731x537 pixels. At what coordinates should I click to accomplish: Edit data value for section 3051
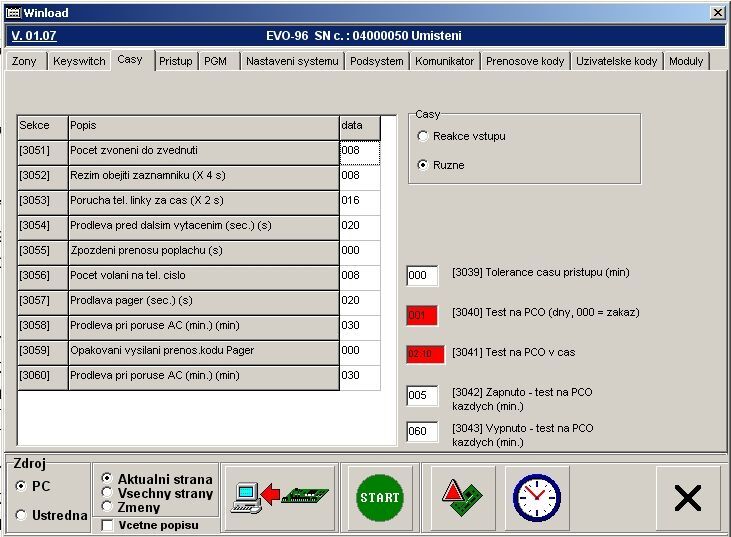coord(359,152)
